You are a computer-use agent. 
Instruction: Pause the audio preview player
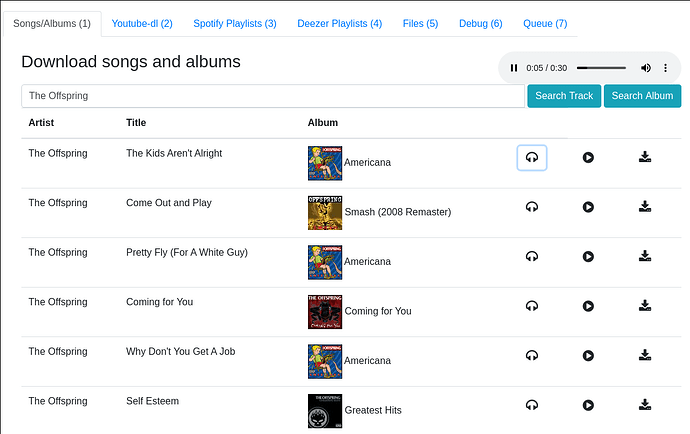pos(514,68)
